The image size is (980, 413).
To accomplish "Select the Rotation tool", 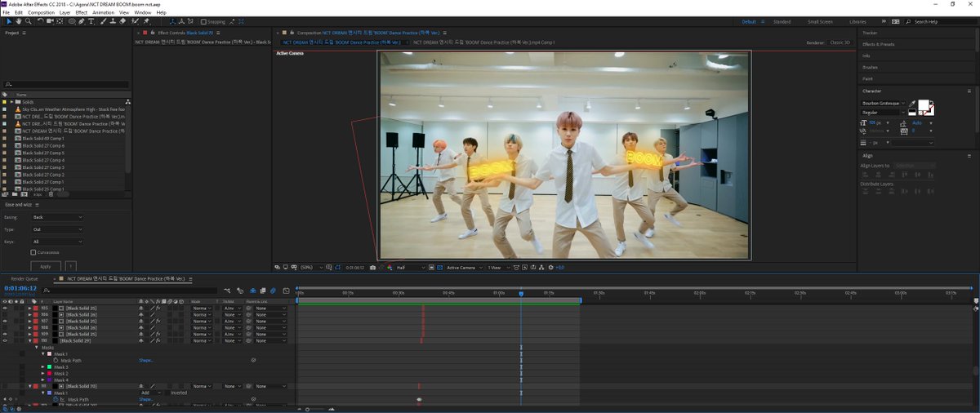I will coord(41,21).
